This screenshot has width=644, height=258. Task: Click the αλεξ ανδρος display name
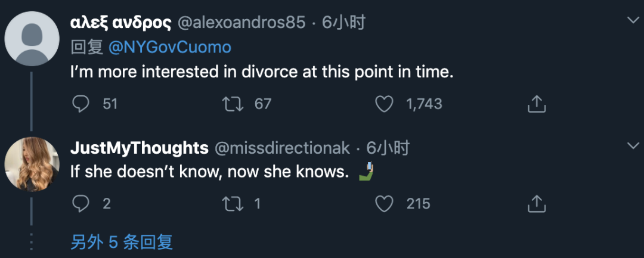point(120,23)
